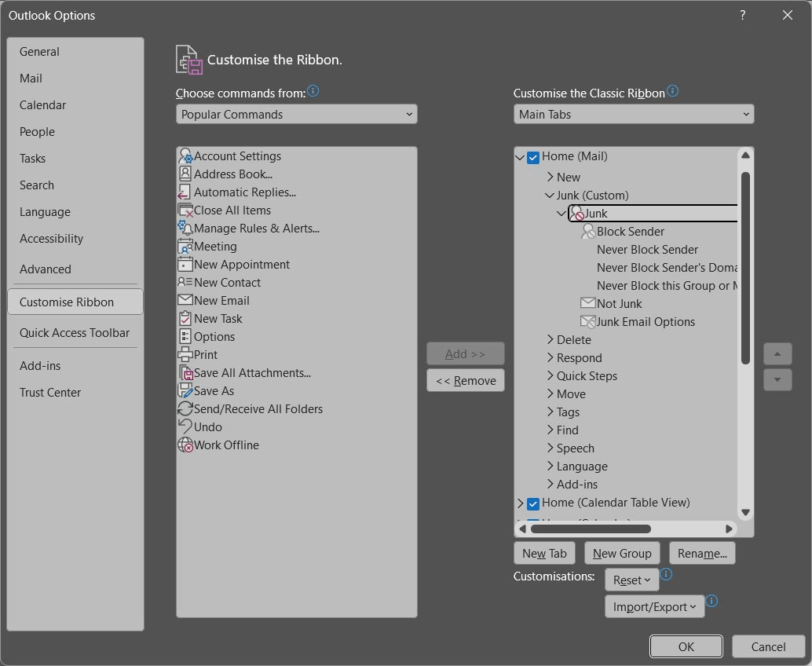Open the help question mark button

pyautogui.click(x=743, y=15)
